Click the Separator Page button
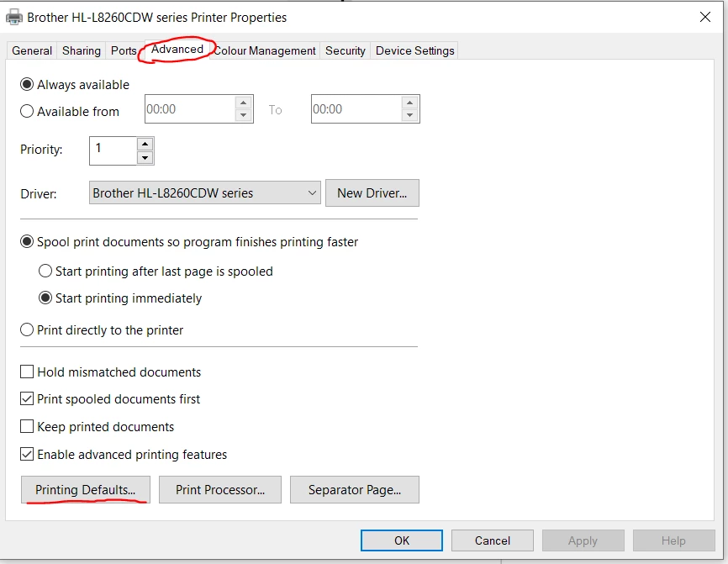The width and height of the screenshot is (728, 564). tap(355, 490)
